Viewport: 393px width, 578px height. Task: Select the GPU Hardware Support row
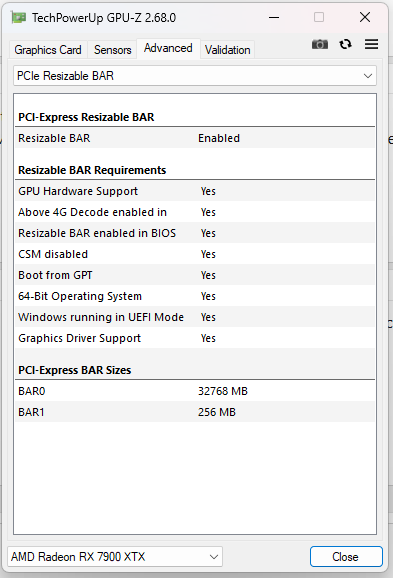[195, 191]
